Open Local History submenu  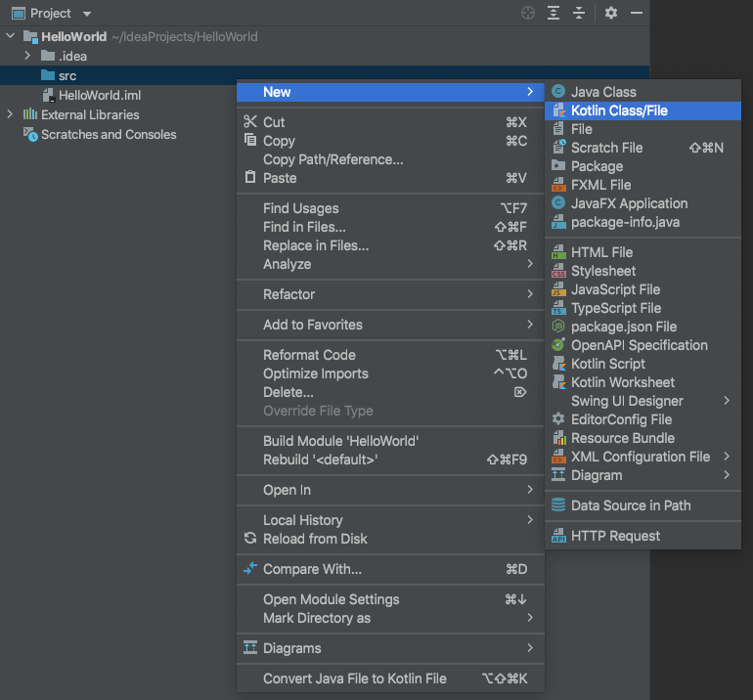coord(390,520)
